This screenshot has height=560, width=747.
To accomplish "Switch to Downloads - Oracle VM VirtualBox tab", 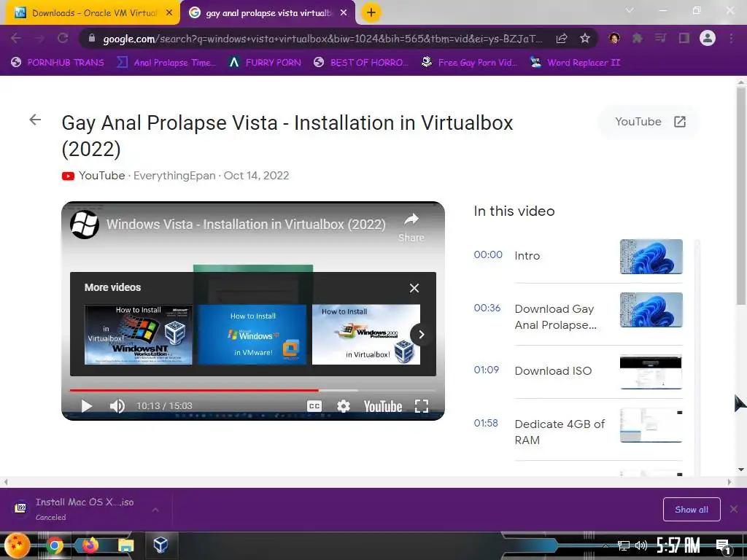I will coord(93,13).
